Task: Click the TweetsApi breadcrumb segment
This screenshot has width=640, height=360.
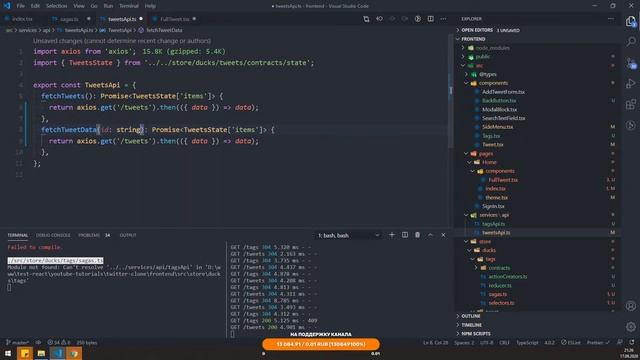Action: (120, 30)
